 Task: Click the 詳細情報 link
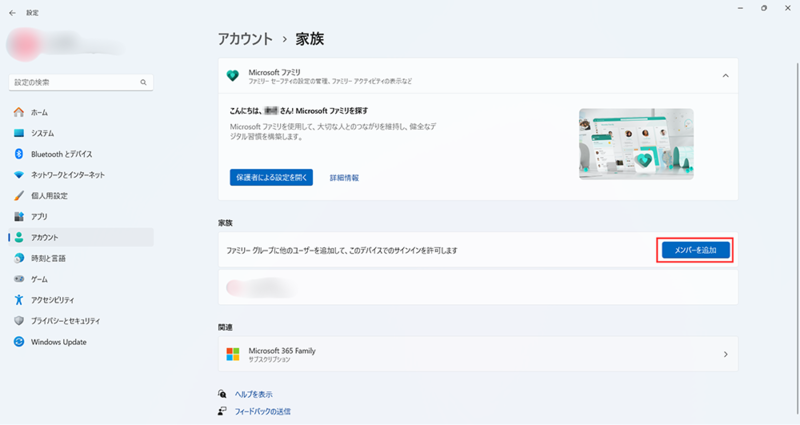(x=344, y=178)
